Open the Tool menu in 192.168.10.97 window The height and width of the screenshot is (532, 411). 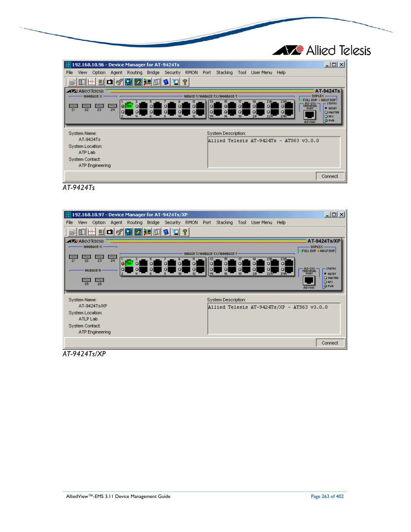(x=242, y=222)
